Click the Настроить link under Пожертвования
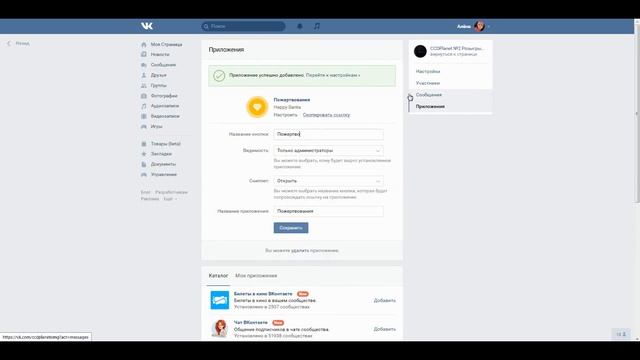This screenshot has height=360, width=640. click(x=285, y=115)
